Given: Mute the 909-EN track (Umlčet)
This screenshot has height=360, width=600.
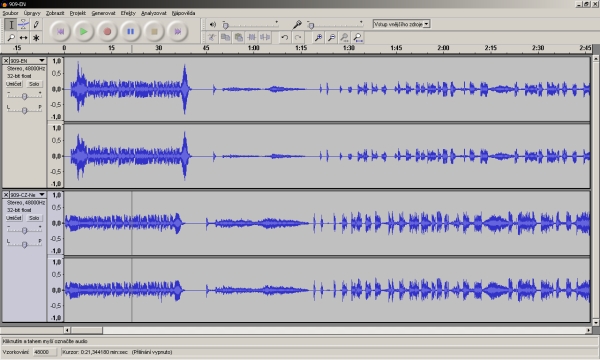Looking at the screenshot, I should tap(14, 84).
